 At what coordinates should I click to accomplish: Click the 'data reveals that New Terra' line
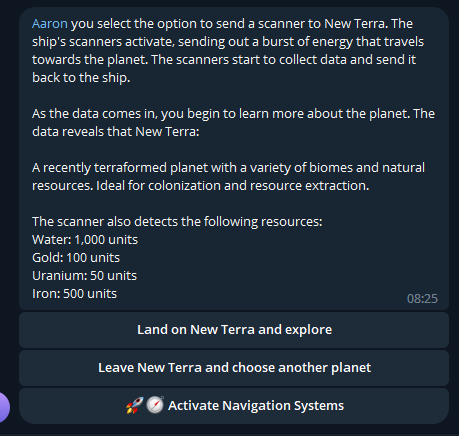pyautogui.click(x=116, y=132)
